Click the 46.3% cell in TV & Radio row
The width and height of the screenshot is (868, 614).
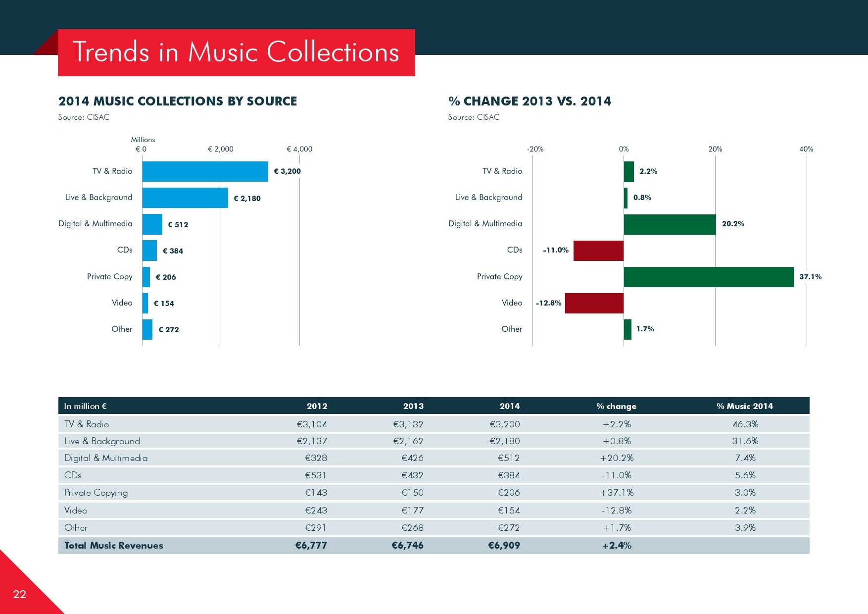point(745,424)
